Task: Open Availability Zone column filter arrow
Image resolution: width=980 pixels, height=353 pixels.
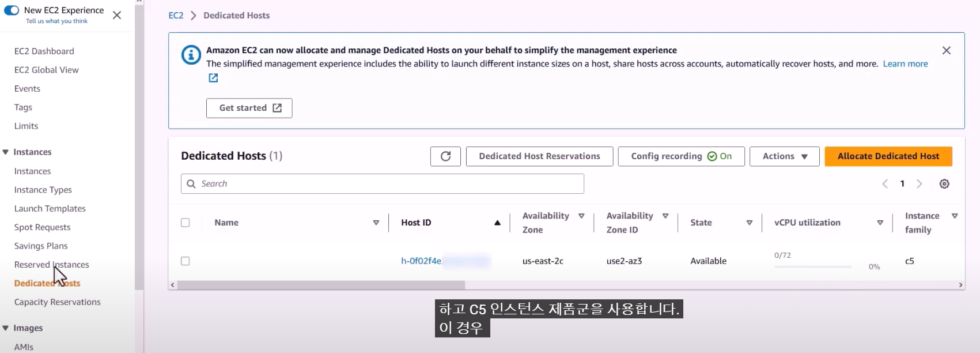Action: [x=581, y=216]
